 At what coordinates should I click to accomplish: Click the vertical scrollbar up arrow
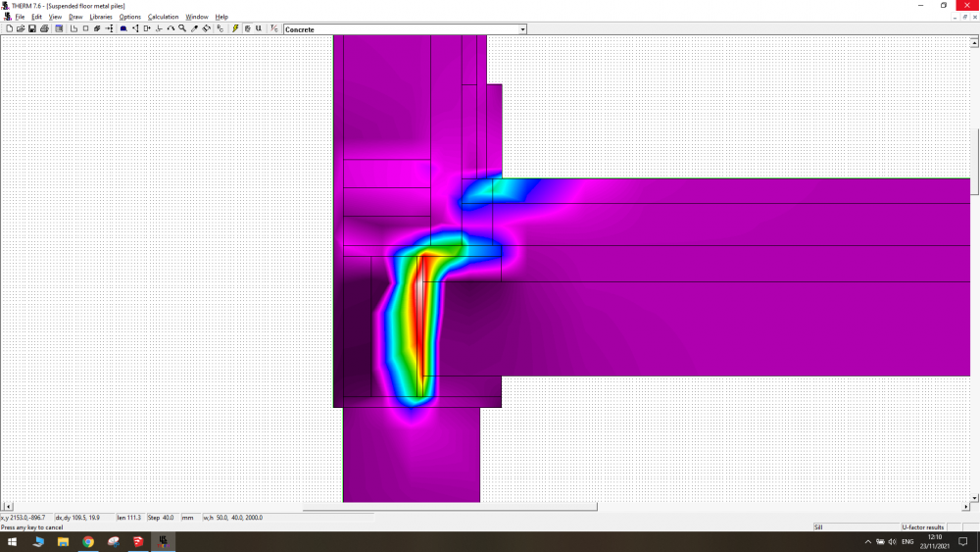click(x=974, y=42)
